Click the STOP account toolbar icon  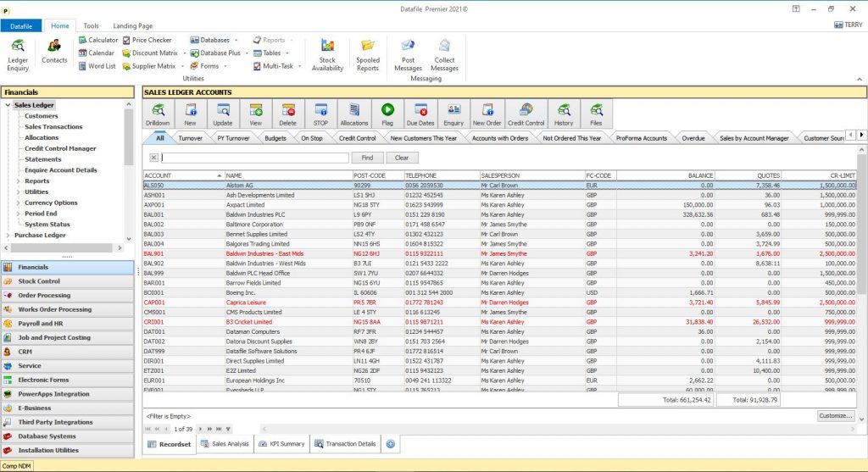[320, 114]
